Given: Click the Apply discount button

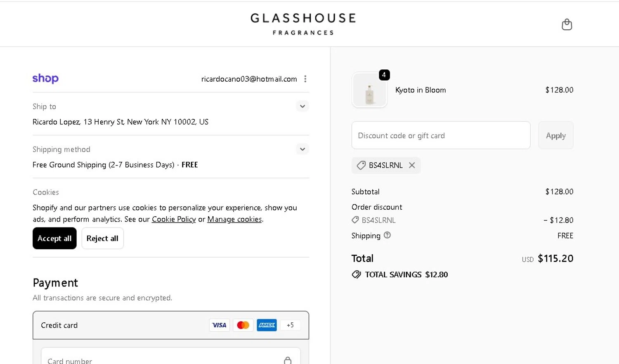Looking at the screenshot, I should tap(556, 135).
